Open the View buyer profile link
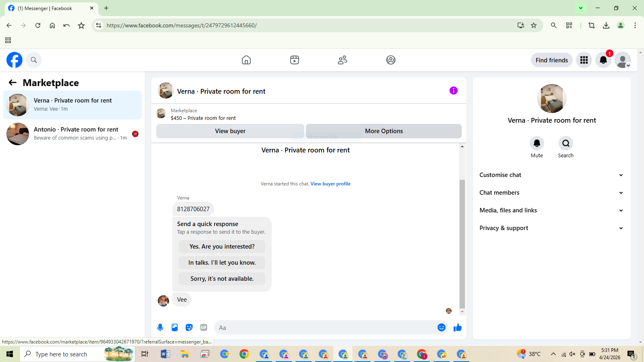644x362 pixels. pos(330,184)
